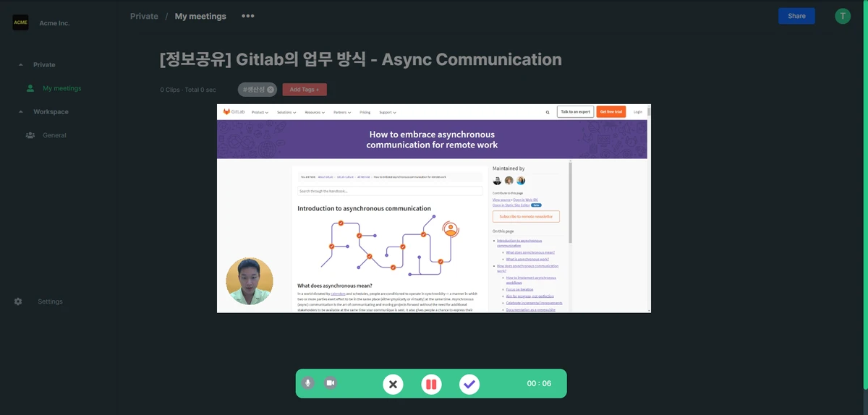Expand the Support dropdown on GitLab page

tap(388, 113)
